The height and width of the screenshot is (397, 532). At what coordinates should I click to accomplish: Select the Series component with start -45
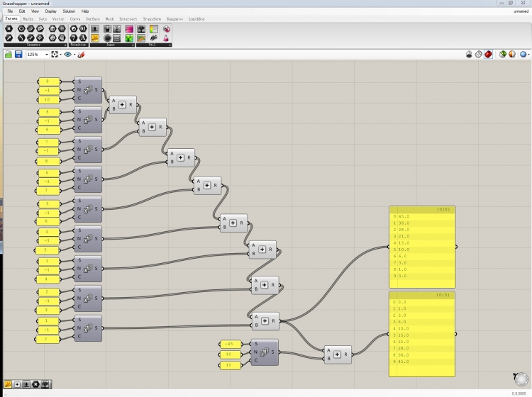point(265,352)
